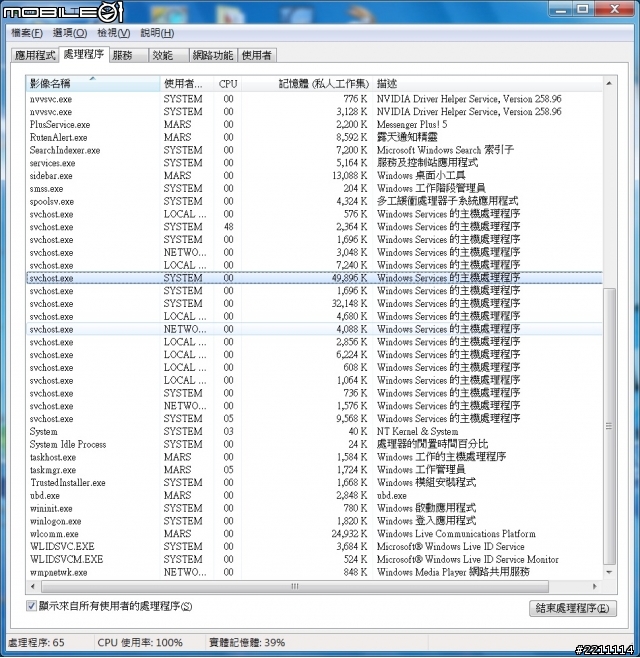Select the wlcomm.exe process
The height and width of the screenshot is (658, 640).
click(x=314, y=534)
